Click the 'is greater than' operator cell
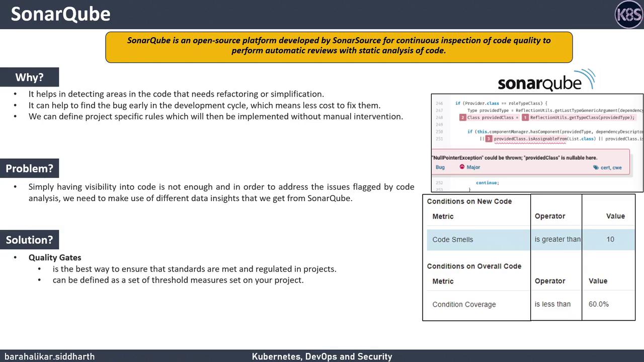Image resolution: width=644 pixels, height=362 pixels. tap(557, 239)
